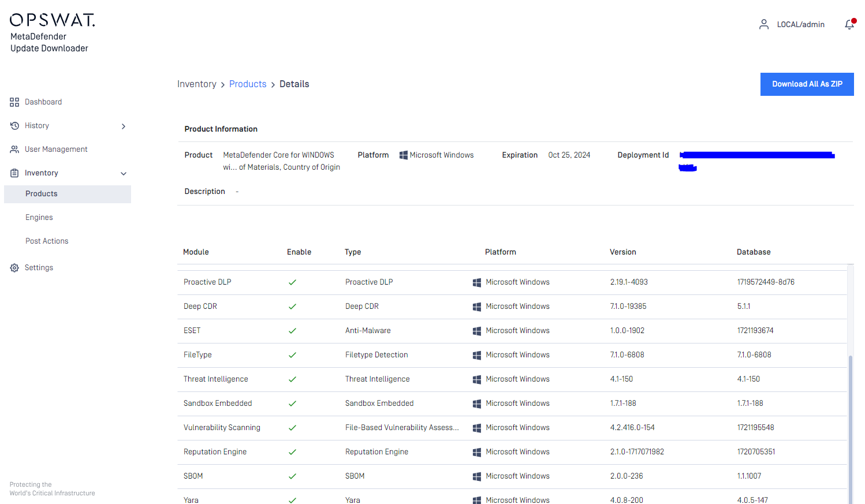Select Products in the sidebar

tap(68, 194)
